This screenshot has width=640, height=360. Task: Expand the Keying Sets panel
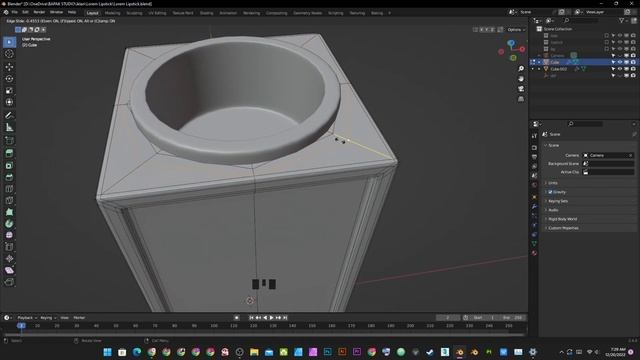pyautogui.click(x=558, y=201)
